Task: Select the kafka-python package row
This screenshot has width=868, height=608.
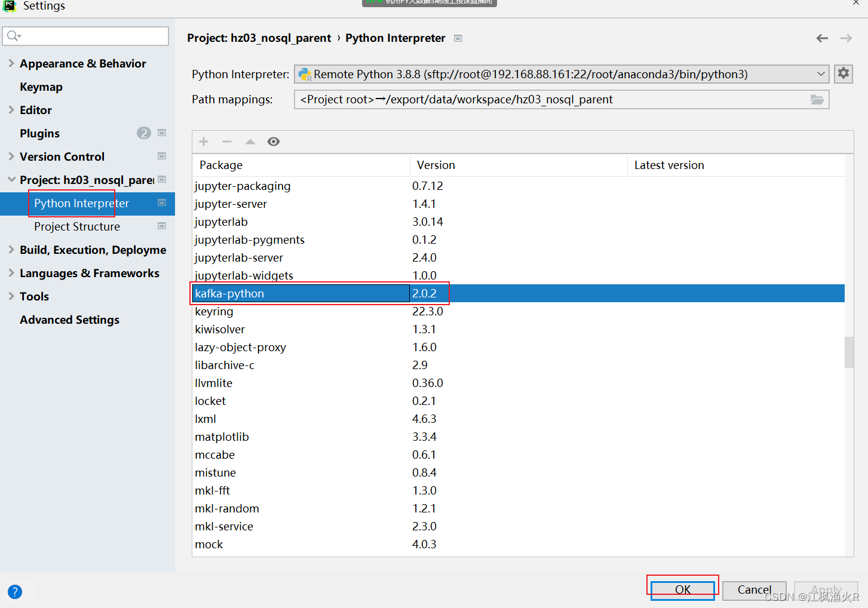Action: (519, 293)
